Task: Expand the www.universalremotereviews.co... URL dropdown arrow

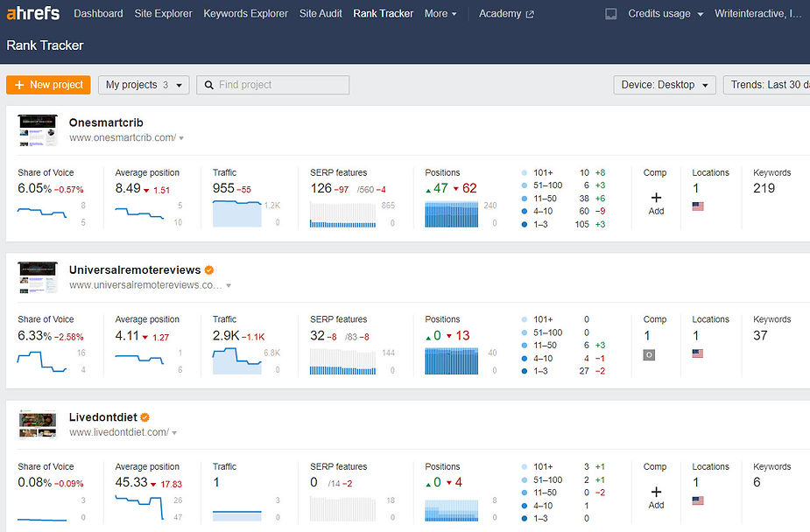Action: 229,285
